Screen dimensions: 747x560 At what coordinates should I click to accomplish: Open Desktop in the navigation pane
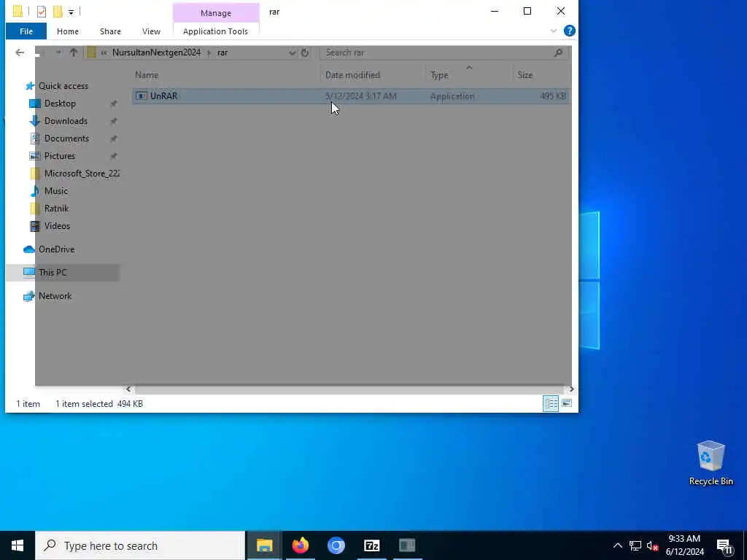pos(60,104)
